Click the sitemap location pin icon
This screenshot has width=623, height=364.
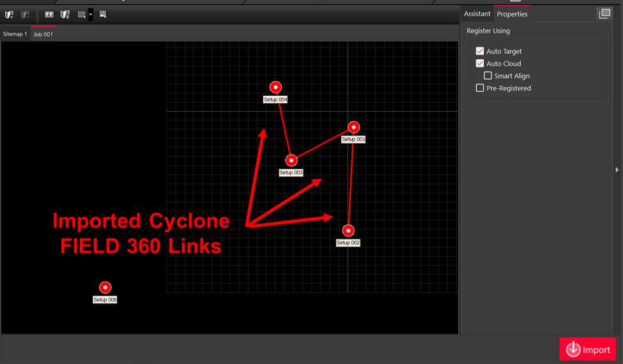[x=65, y=14]
